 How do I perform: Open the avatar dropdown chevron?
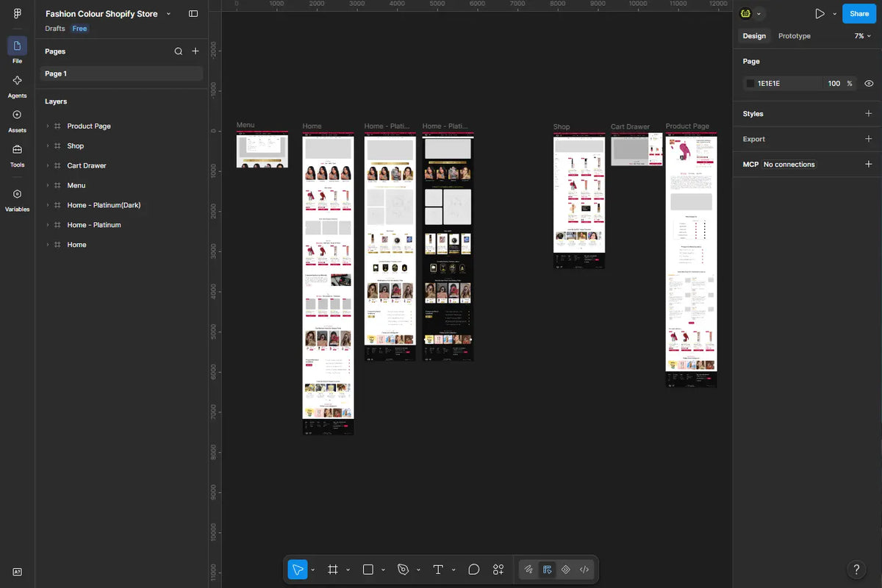759,14
